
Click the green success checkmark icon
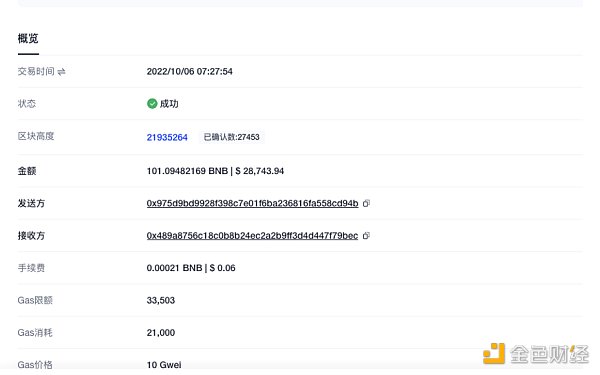(152, 104)
